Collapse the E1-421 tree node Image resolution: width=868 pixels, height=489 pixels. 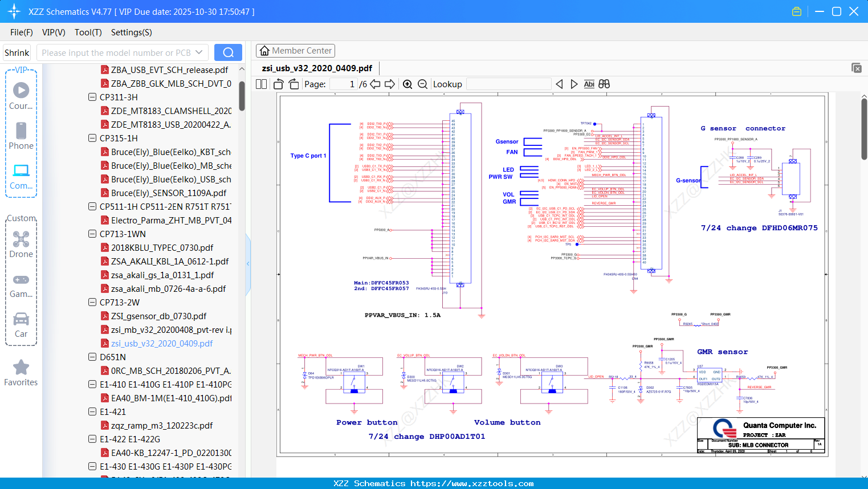(92, 411)
